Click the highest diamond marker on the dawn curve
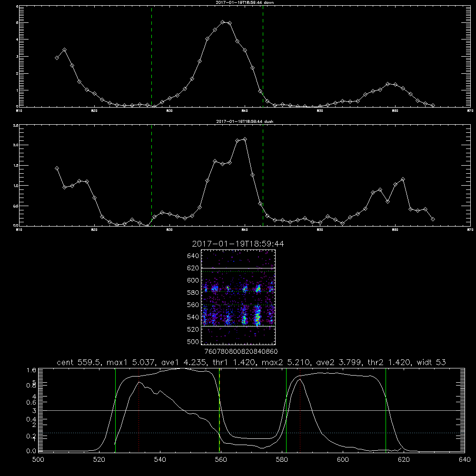The height and width of the screenshot is (476, 476). click(x=222, y=22)
